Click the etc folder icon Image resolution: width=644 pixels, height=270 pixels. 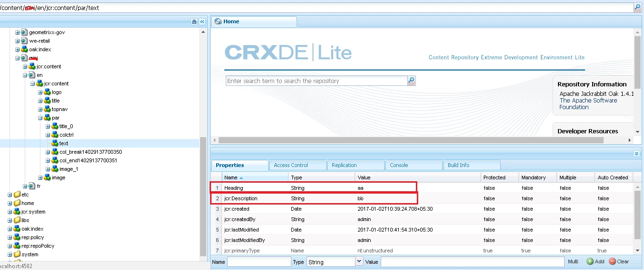coord(17,195)
